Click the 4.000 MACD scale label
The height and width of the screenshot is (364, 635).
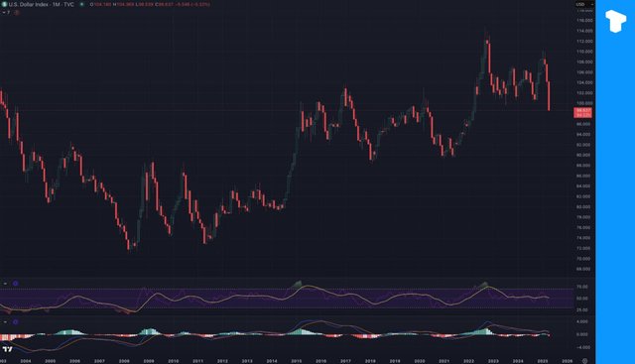[x=582, y=321]
